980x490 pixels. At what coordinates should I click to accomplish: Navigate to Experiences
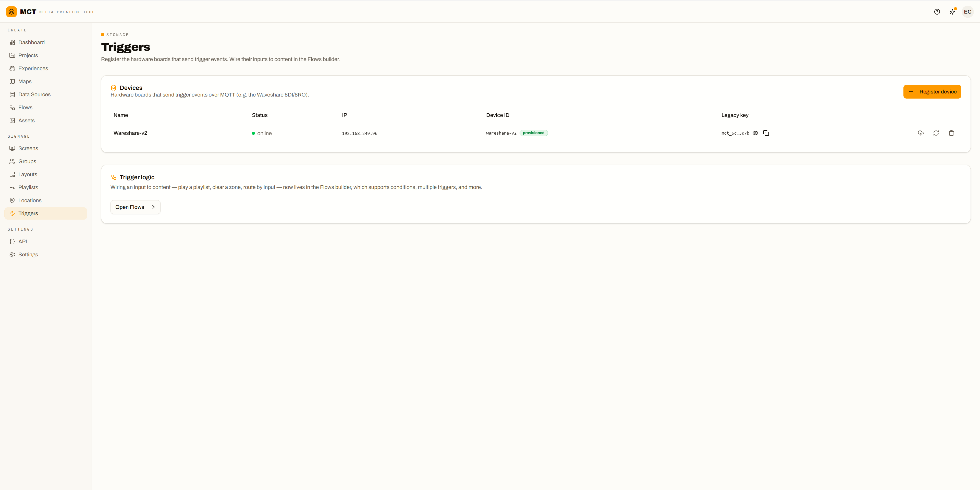coord(46,68)
